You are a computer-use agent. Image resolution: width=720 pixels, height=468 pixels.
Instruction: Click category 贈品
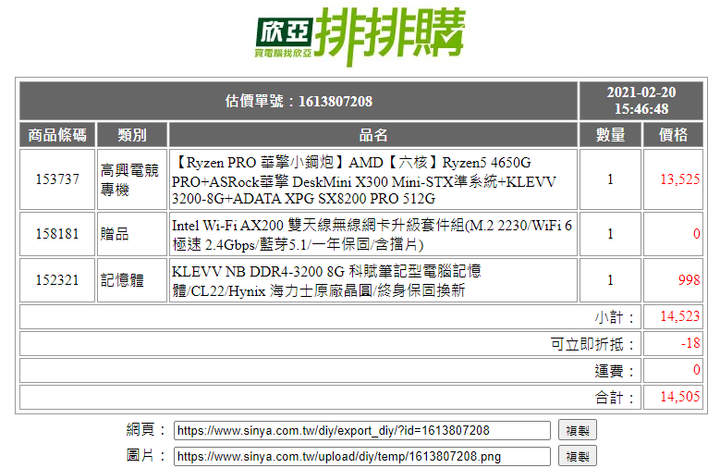coord(115,234)
